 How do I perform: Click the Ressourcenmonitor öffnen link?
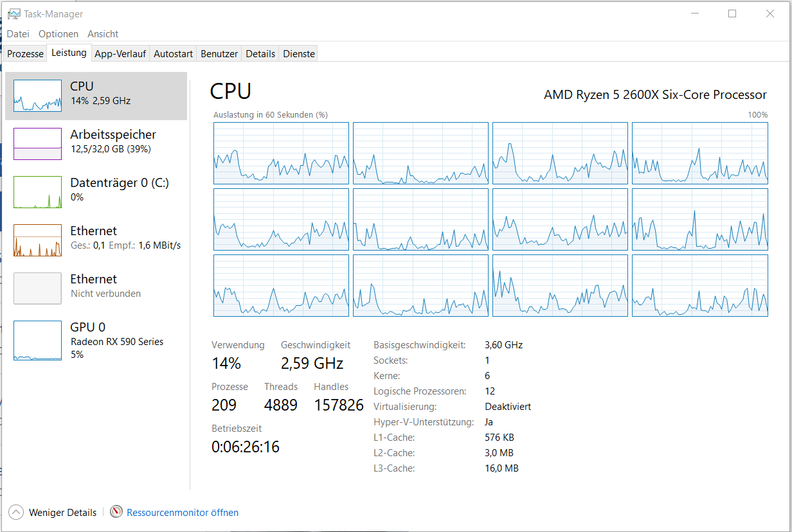tap(183, 513)
